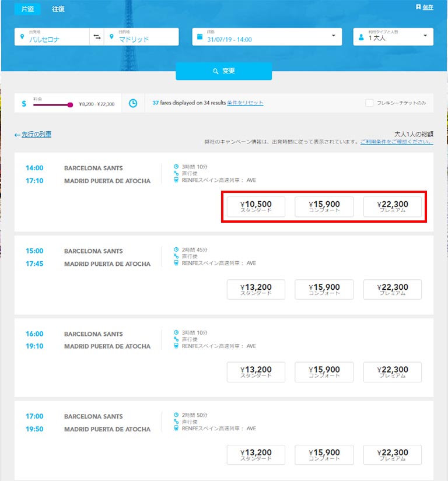
Task: Choose ¥15,900 comfort fare for 16:00 train
Action: (324, 372)
